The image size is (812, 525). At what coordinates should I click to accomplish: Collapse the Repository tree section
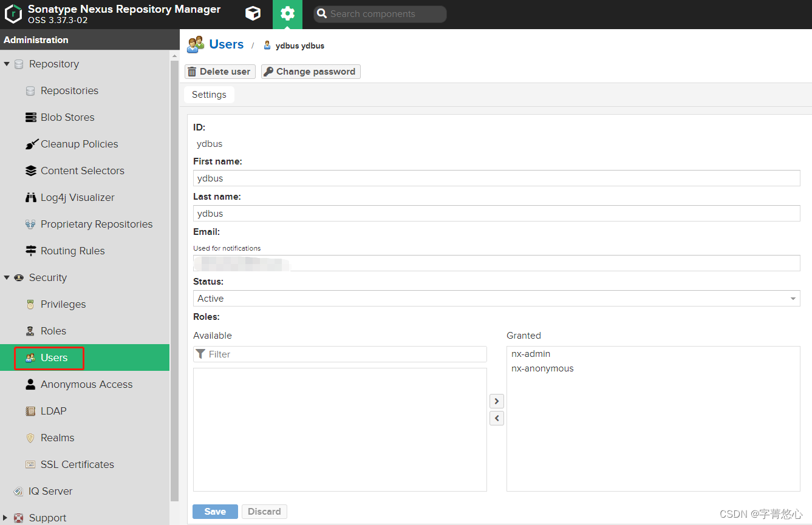(7, 64)
